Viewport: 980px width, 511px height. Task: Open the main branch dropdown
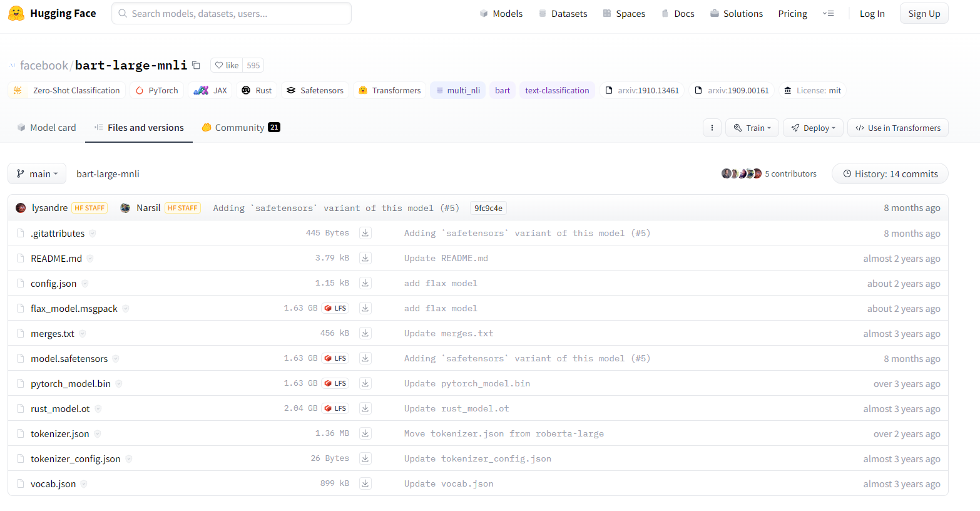click(x=37, y=173)
